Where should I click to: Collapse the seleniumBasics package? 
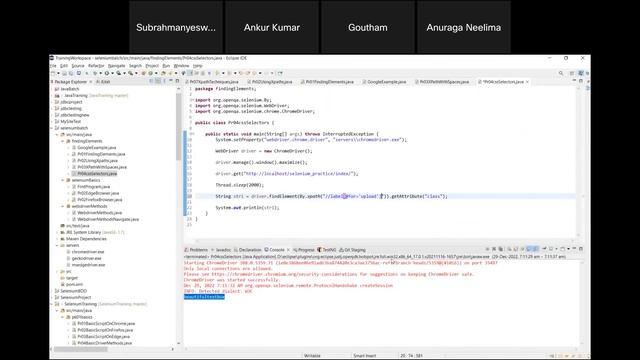63,180
